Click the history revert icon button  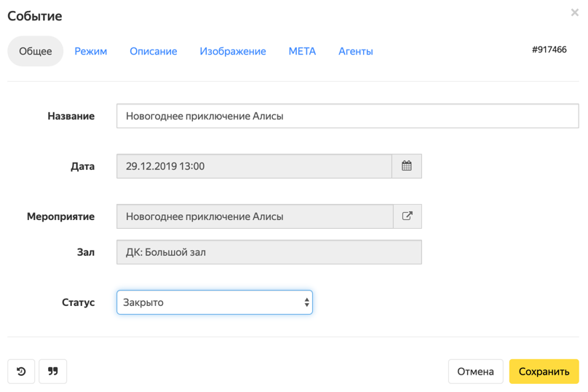coord(21,372)
